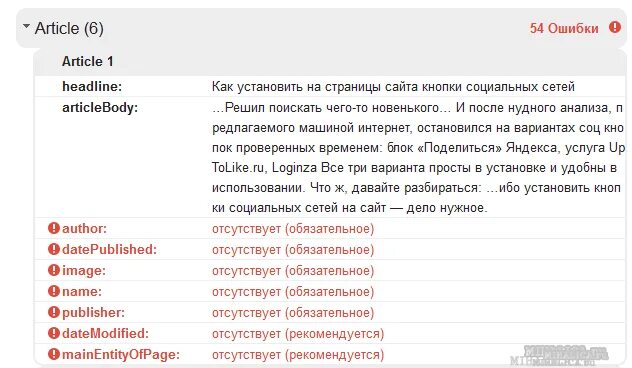Viewport: 632px width, 368px height.
Task: Click error icon next to publisher
Action: tap(54, 312)
